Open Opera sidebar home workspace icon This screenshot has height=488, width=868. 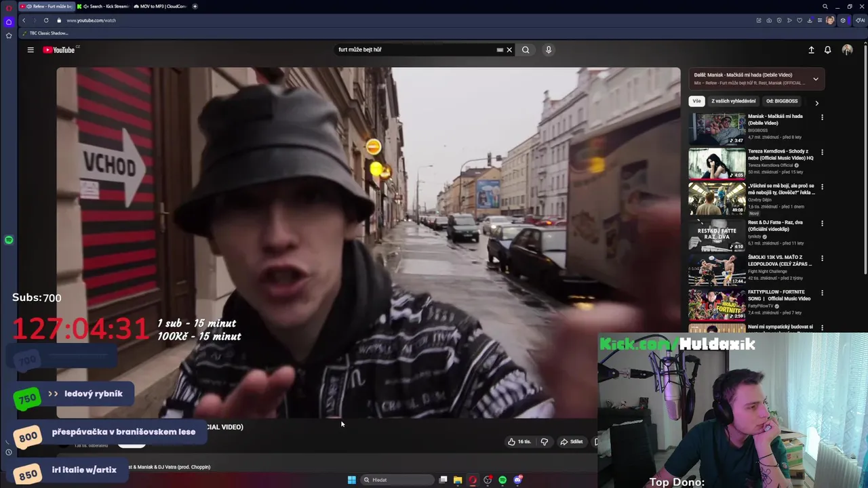[9, 22]
